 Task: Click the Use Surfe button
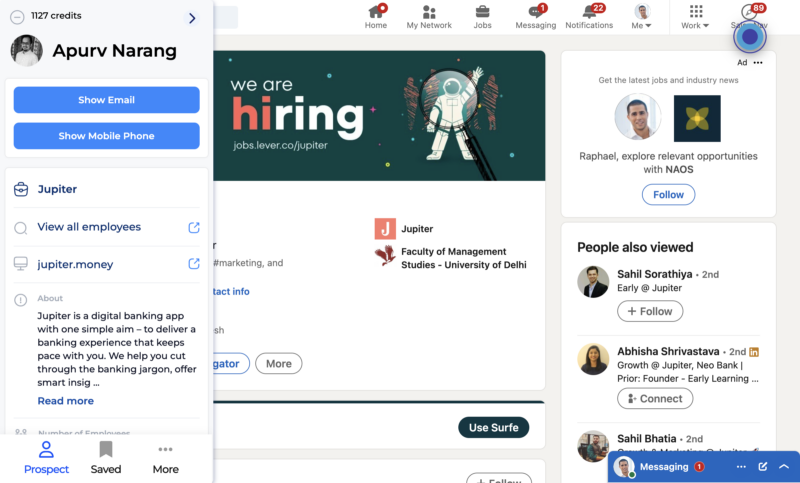pyautogui.click(x=493, y=427)
